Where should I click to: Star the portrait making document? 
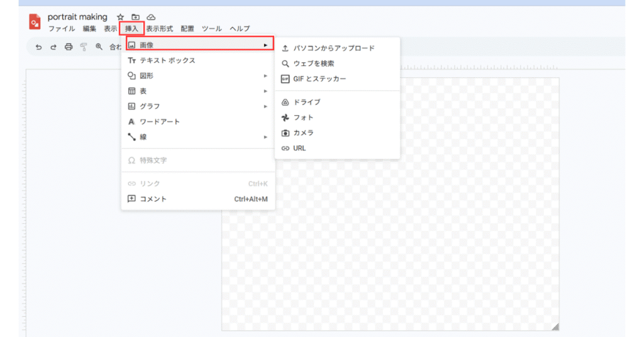point(120,17)
